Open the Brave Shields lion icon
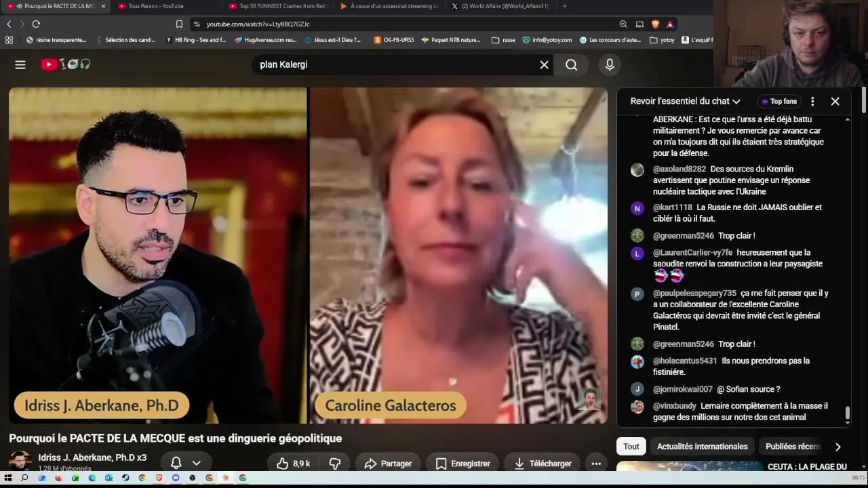868x488 pixels. pos(655,24)
